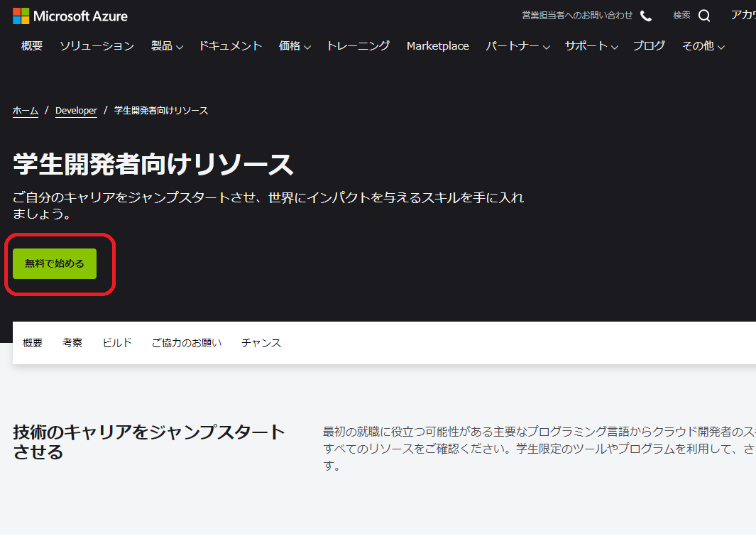Viewport: 756px width, 541px height.
Task: Open Marketplace in top navigation
Action: pos(438,46)
